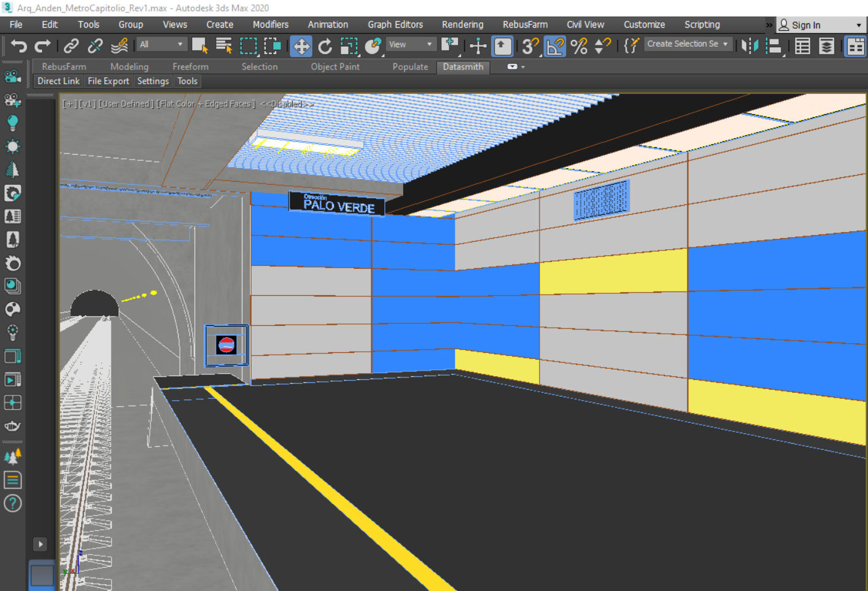Click the File Export button

point(109,81)
